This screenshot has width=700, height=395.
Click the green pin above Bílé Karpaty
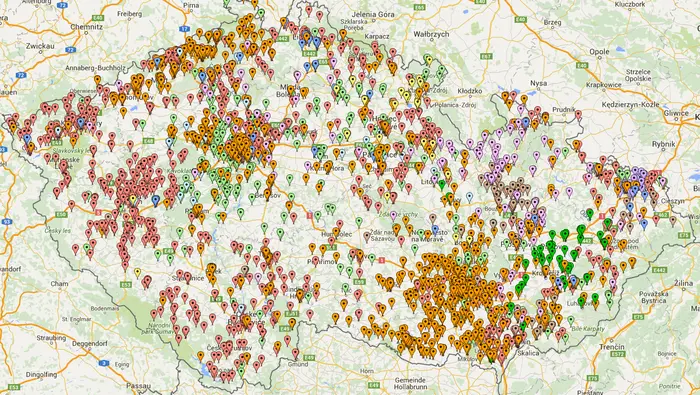click(x=571, y=320)
